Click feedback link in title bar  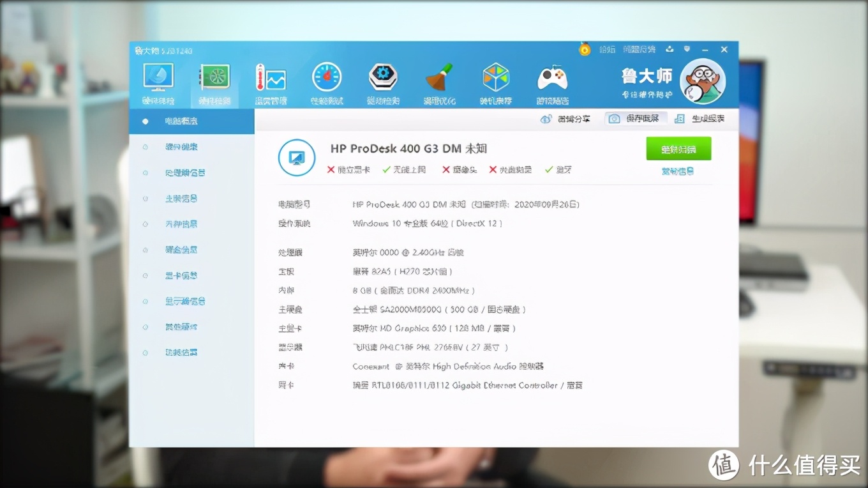click(639, 49)
